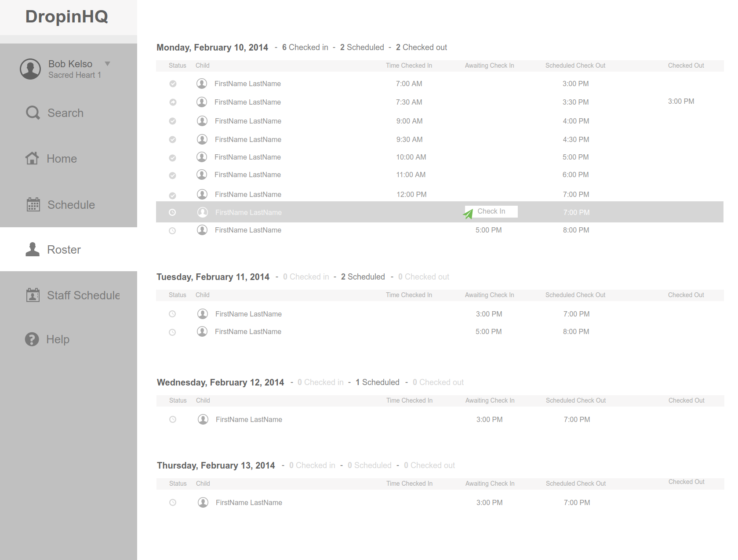The width and height of the screenshot is (738, 560).
Task: Click avatar of Thursday's scheduled child
Action: 203,502
